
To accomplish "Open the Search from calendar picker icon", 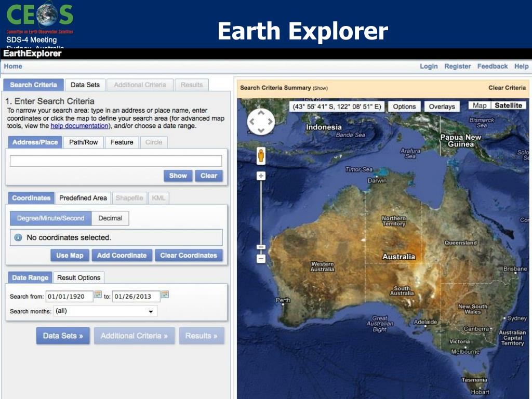I will click(x=98, y=294).
